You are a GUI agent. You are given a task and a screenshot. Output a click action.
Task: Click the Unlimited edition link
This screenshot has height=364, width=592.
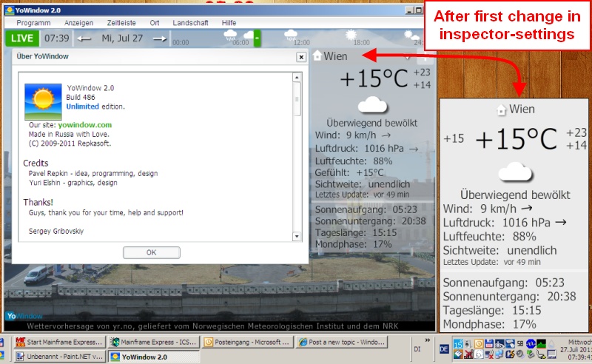(82, 107)
